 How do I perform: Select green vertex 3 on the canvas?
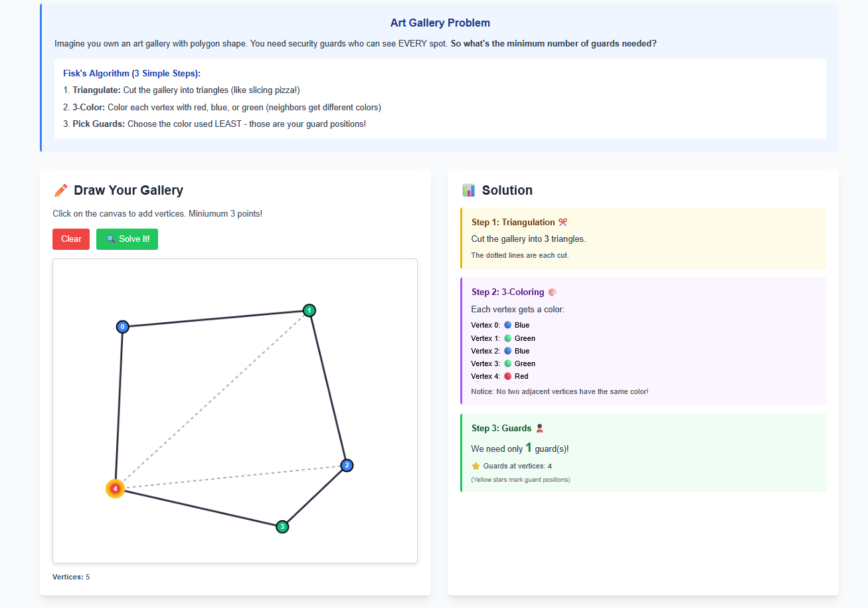tap(282, 527)
